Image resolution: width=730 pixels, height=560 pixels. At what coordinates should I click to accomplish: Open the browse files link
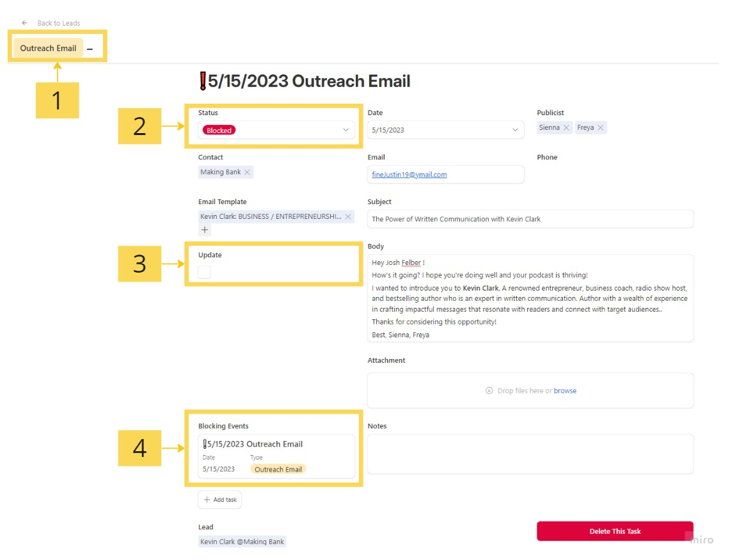coord(565,390)
